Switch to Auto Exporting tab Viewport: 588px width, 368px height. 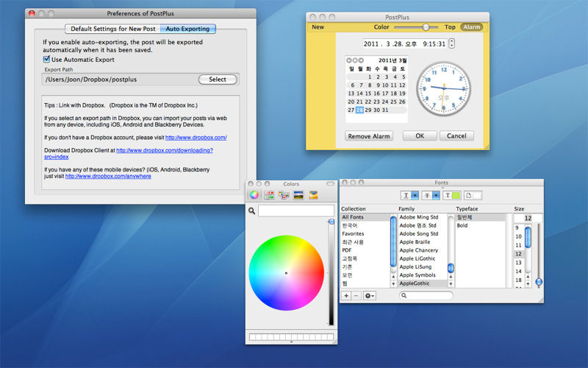point(188,29)
